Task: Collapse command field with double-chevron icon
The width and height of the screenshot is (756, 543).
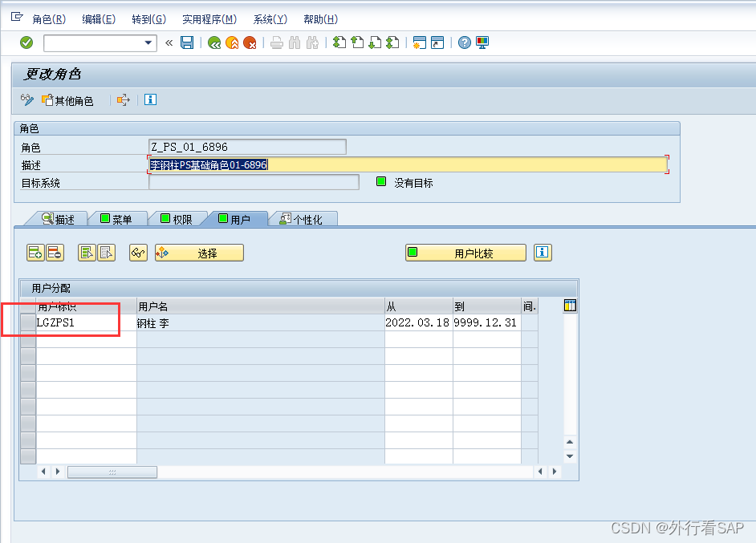Action: pyautogui.click(x=169, y=43)
